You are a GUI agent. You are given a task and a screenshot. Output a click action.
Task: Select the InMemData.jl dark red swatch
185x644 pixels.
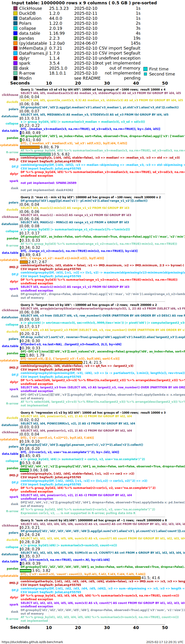coord(15,48)
